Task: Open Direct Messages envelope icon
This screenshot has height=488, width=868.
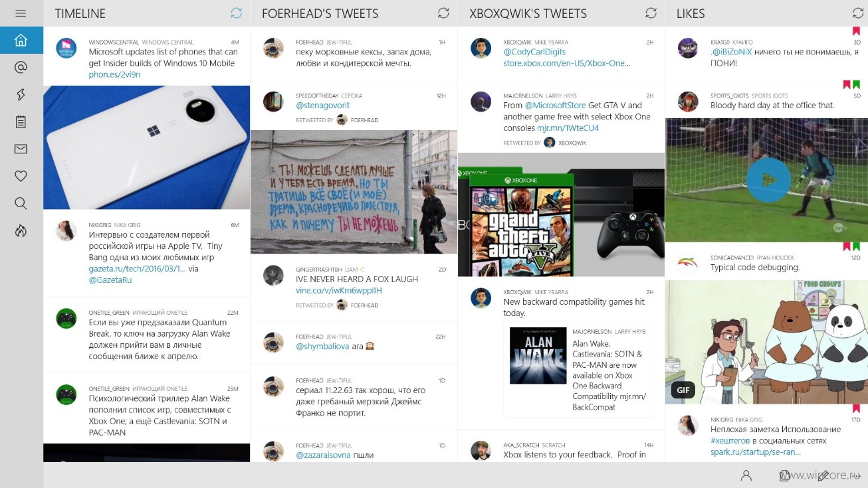Action: (x=21, y=149)
